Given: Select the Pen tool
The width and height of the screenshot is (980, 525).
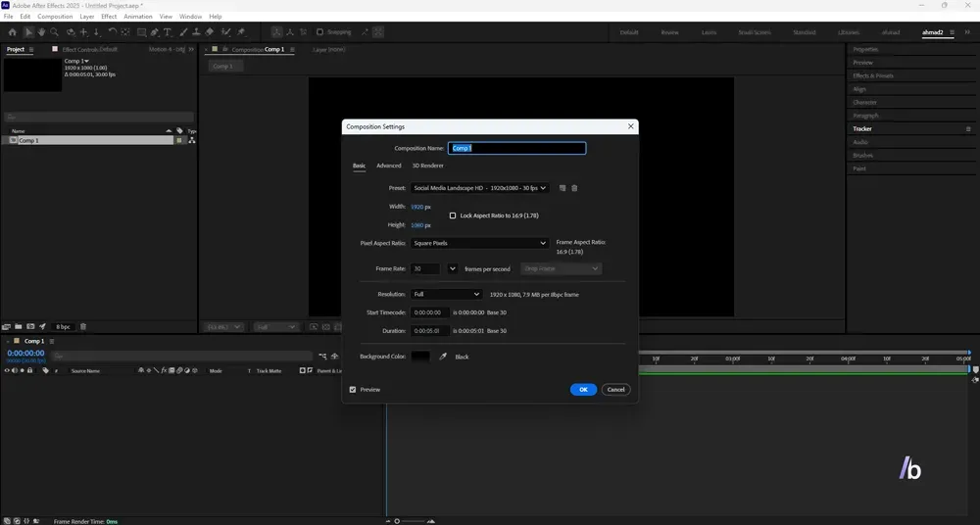Looking at the screenshot, I should pyautogui.click(x=155, y=32).
